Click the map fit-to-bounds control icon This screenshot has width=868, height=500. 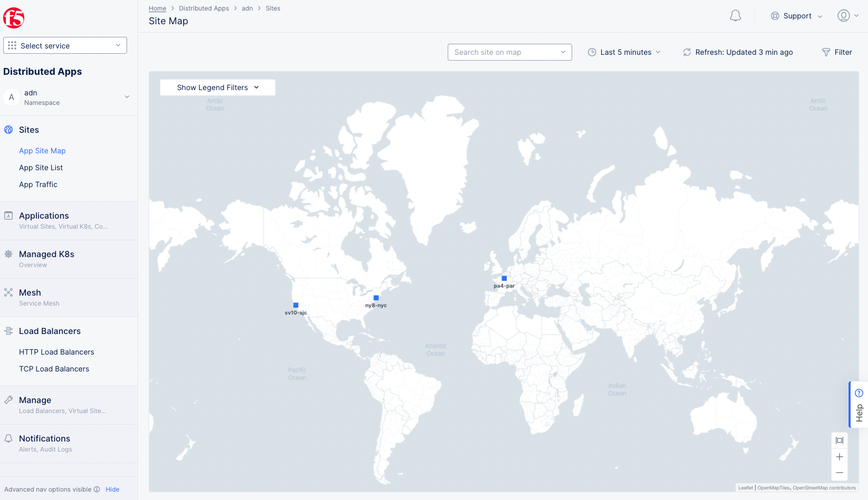point(840,440)
